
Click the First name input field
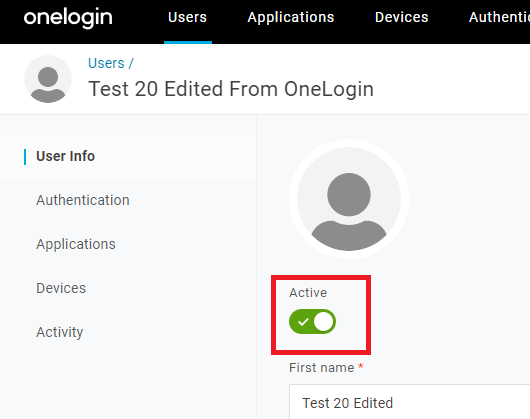[x=409, y=402]
